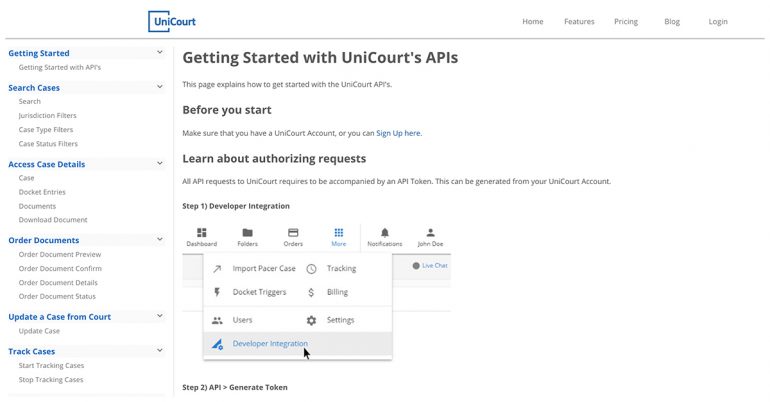Image resolution: width=770 pixels, height=402 pixels.
Task: Collapse the Access Case Details chevron
Action: [160, 163]
